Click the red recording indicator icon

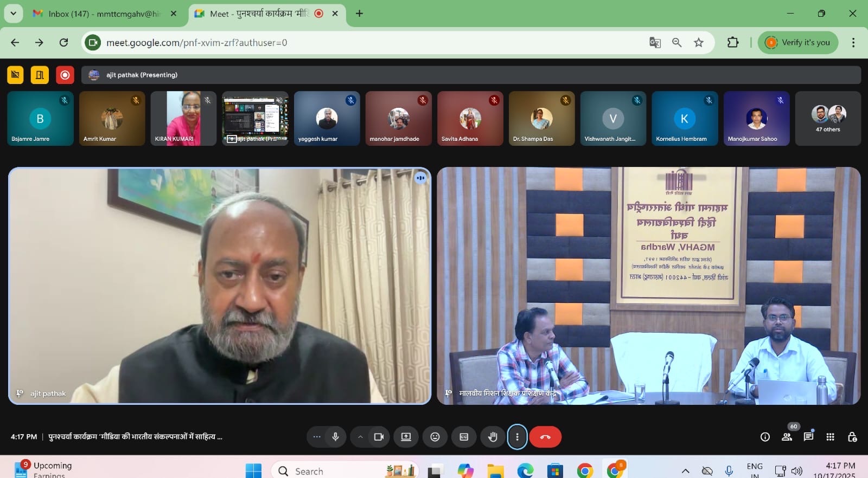65,75
